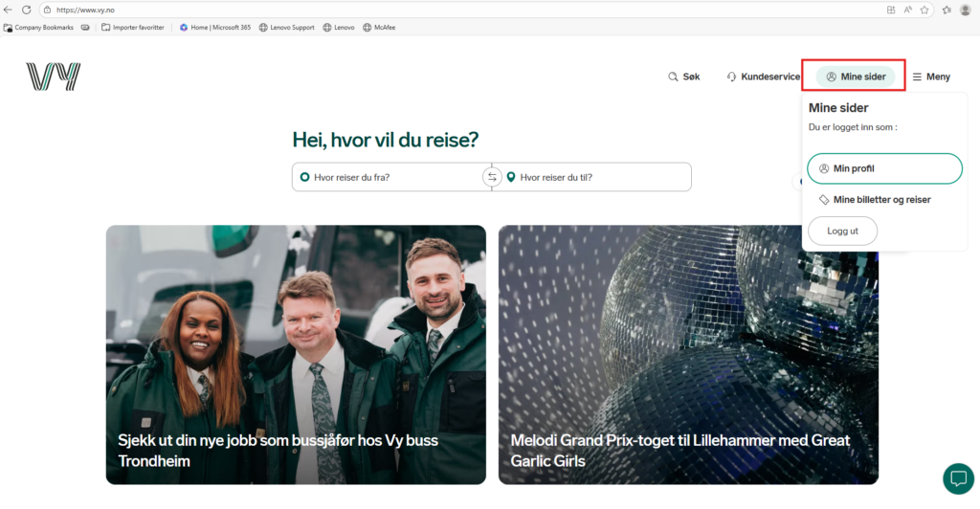Reload the page in the browser

pos(26,10)
